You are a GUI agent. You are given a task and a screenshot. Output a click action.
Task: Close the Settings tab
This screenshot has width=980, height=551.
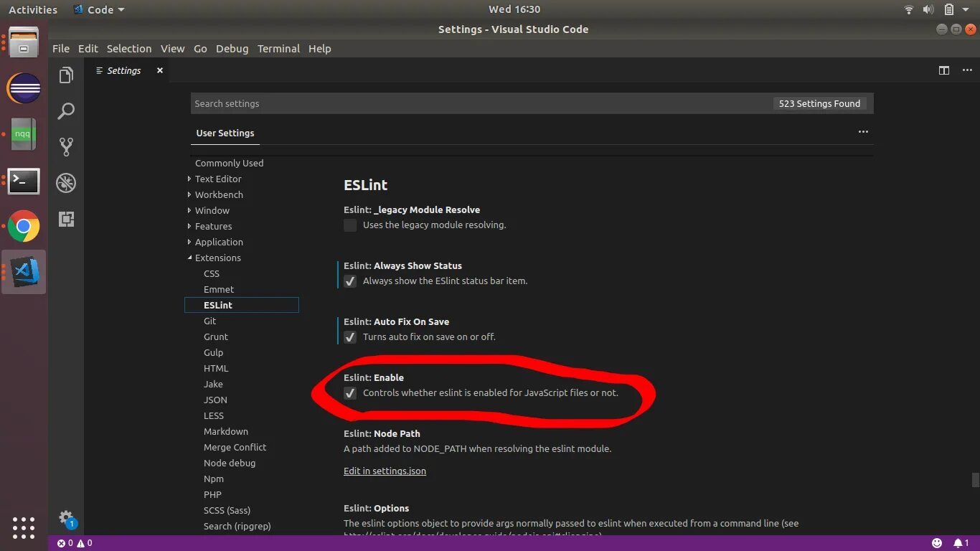click(160, 70)
